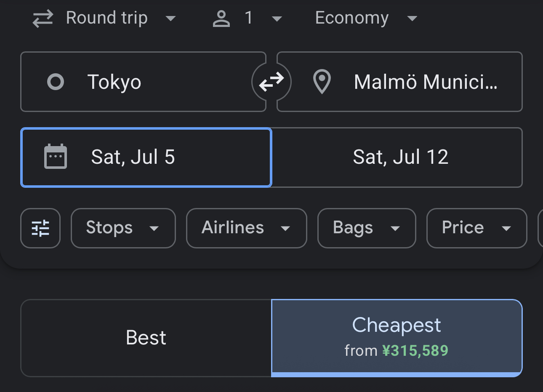Click the calendar icon in departure date
Image resolution: width=543 pixels, height=392 pixels.
coord(56,157)
